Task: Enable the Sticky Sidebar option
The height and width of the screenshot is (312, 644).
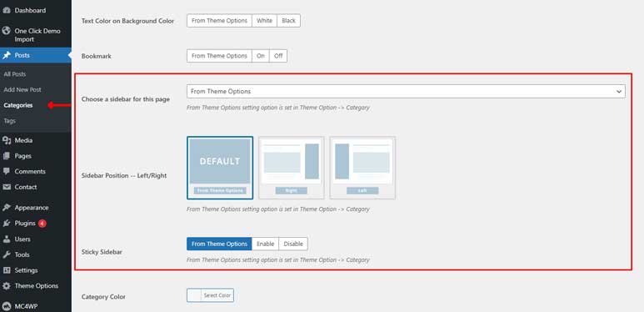Action: tap(265, 244)
